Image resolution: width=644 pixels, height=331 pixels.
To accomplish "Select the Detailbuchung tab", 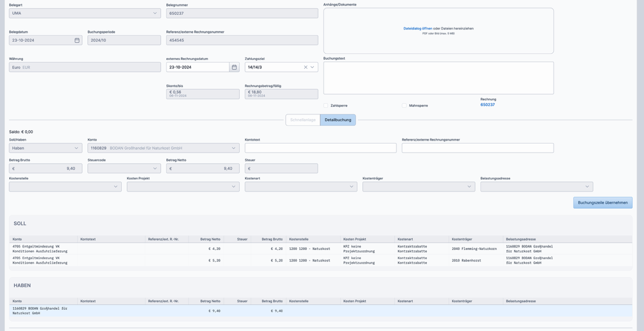I will (338, 120).
